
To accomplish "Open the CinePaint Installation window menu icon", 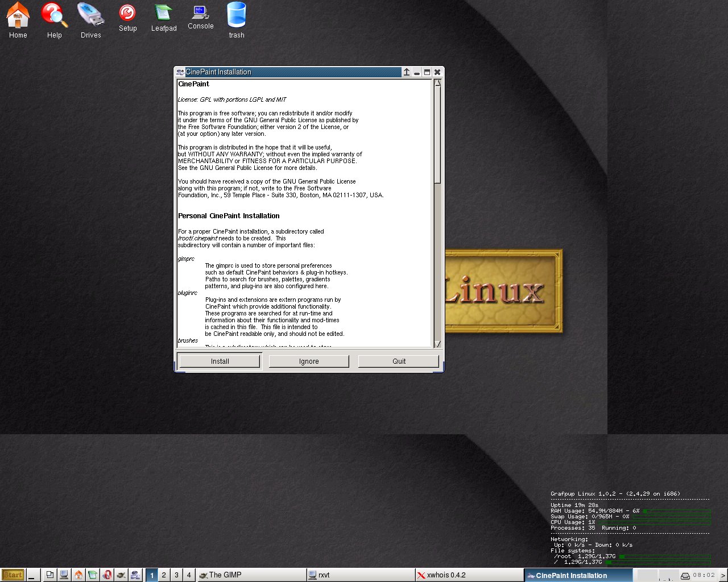I will 180,72.
